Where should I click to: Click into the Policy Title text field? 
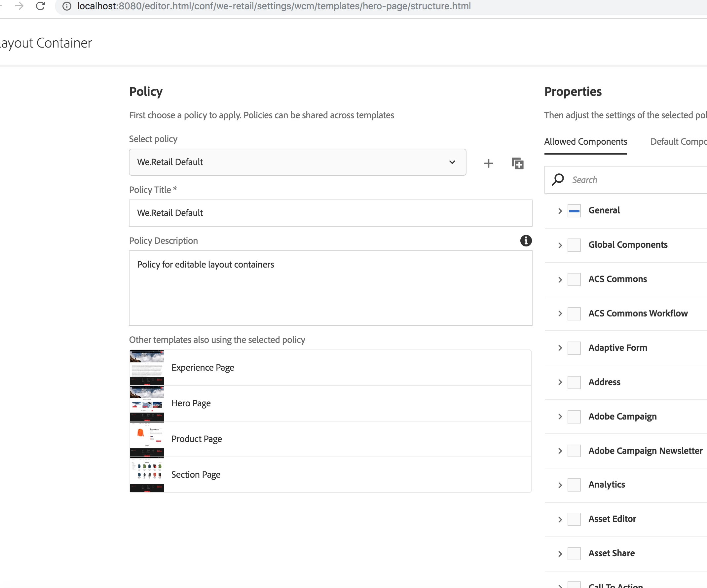tap(330, 213)
